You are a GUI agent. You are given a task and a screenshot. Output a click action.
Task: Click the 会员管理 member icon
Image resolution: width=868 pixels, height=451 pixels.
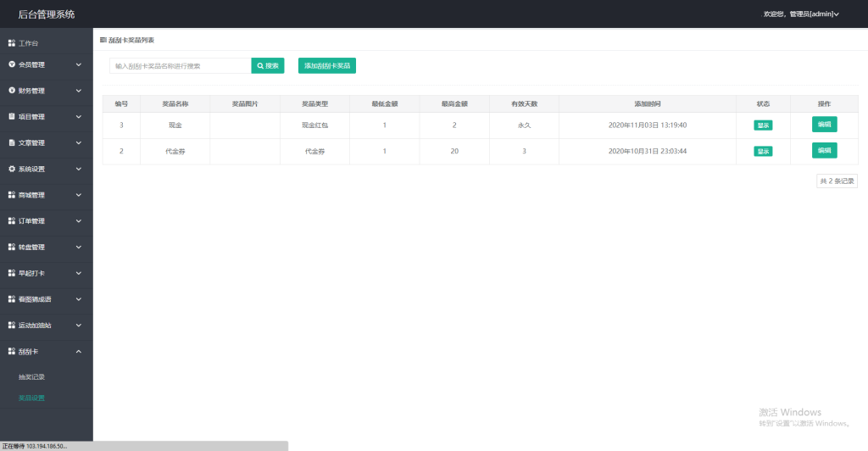coord(12,64)
